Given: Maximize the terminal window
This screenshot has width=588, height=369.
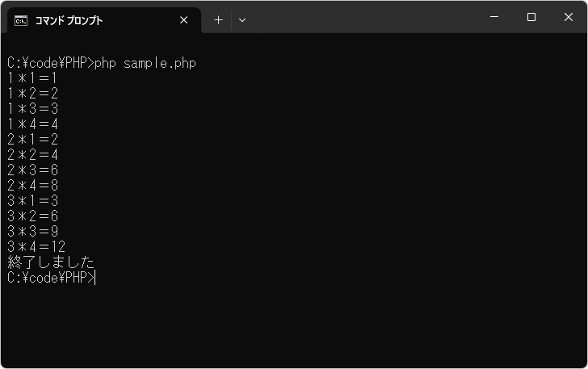Looking at the screenshot, I should click(x=531, y=17).
